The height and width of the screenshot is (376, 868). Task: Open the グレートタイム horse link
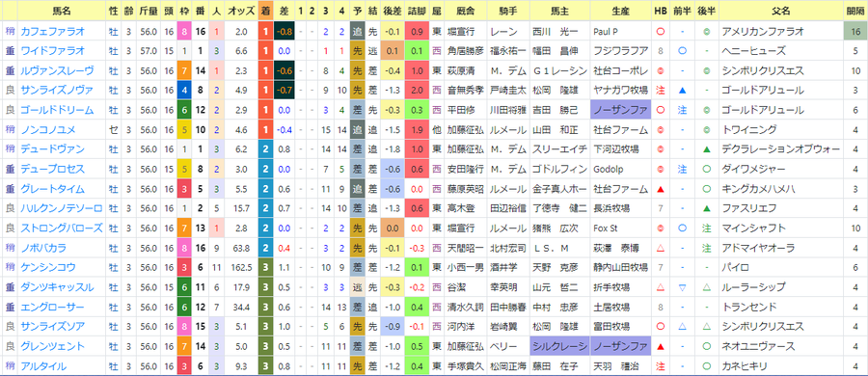coord(53,189)
